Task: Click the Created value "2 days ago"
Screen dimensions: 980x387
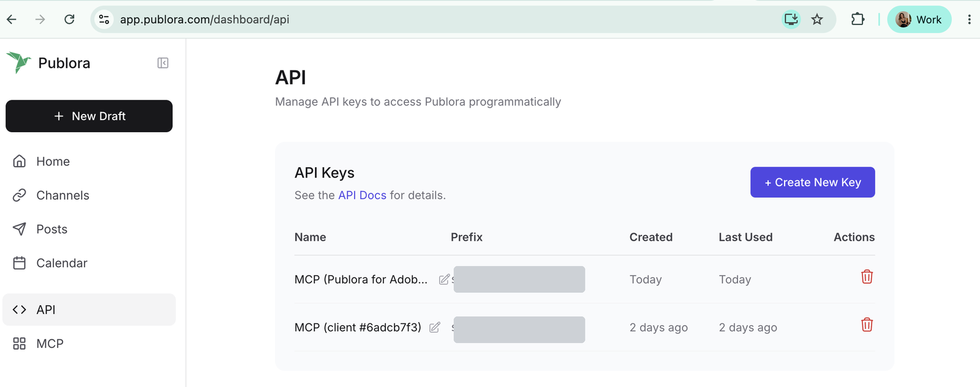Action: click(x=658, y=328)
